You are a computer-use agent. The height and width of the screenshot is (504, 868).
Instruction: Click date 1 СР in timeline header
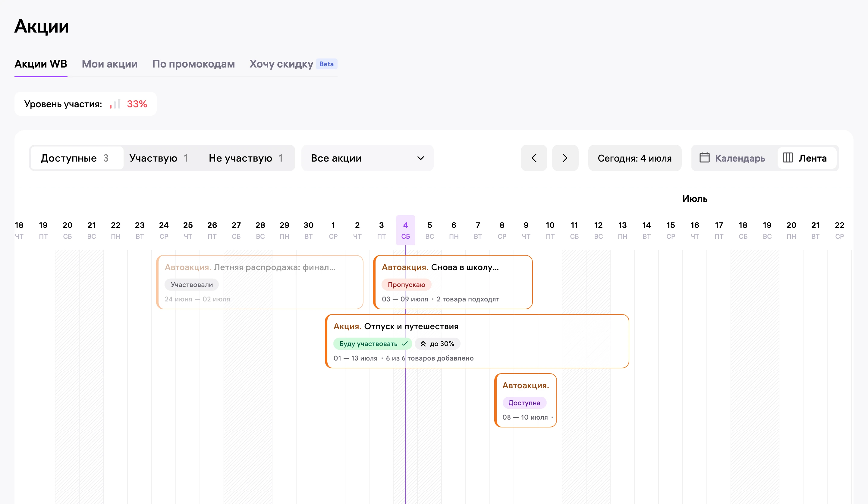tap(333, 230)
